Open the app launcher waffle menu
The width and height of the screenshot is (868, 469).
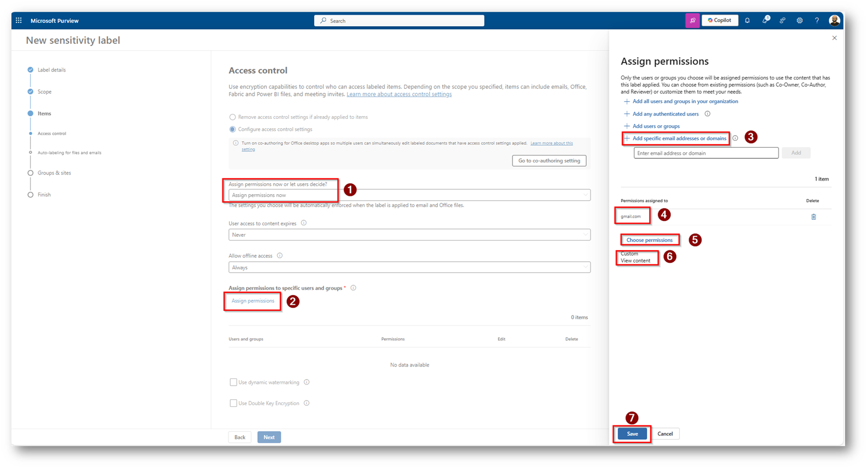(x=19, y=21)
